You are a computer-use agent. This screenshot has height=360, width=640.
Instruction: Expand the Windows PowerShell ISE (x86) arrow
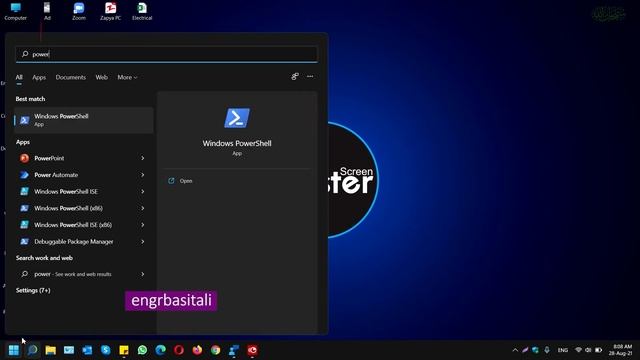pos(142,225)
